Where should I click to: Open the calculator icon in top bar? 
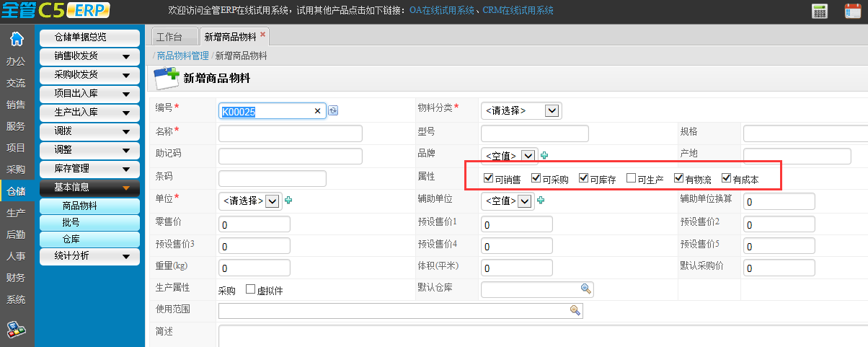[820, 11]
